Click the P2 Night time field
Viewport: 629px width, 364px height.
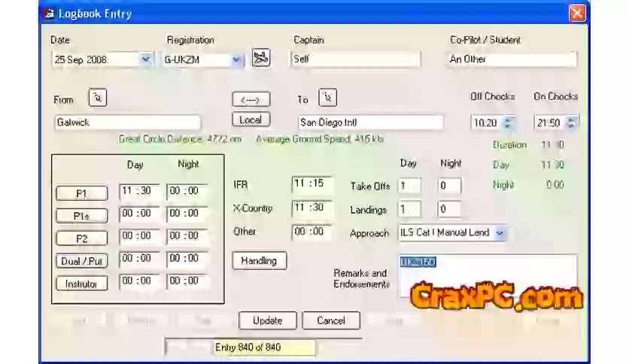(187, 236)
